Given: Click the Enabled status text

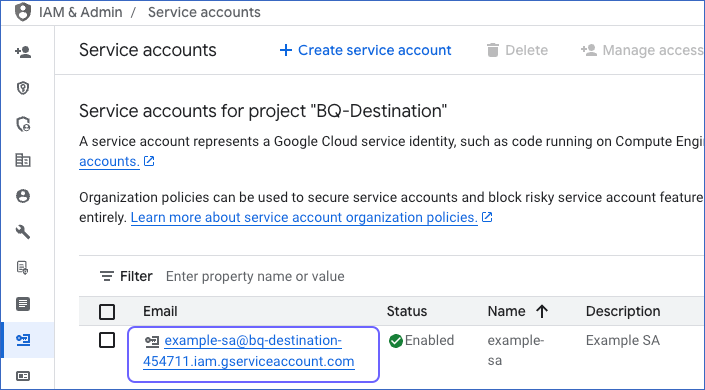Looking at the screenshot, I should [429, 341].
